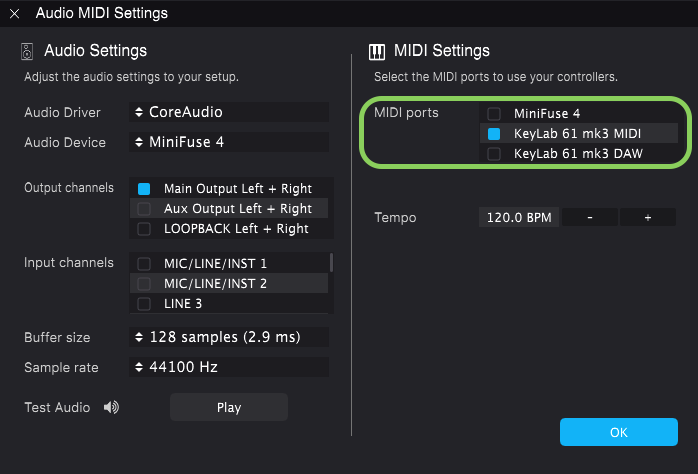
Task: Enable MIC/LINE/INST 1 input checkbox
Action: click(144, 263)
